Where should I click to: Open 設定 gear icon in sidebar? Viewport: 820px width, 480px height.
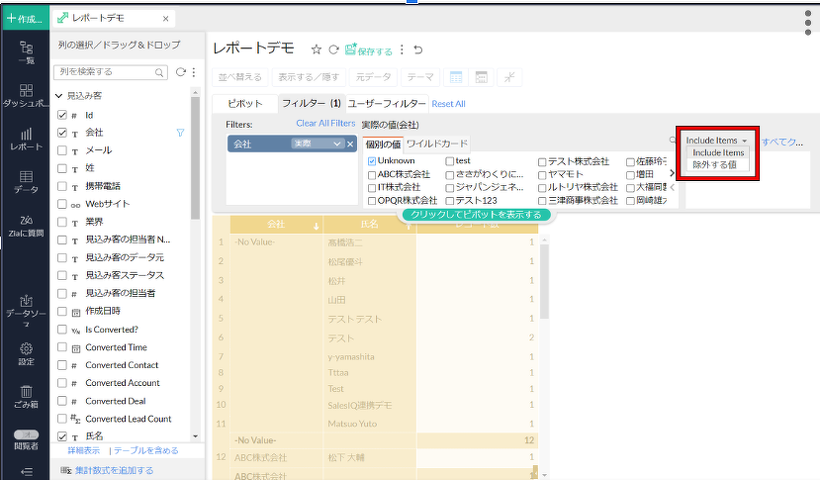point(25,353)
